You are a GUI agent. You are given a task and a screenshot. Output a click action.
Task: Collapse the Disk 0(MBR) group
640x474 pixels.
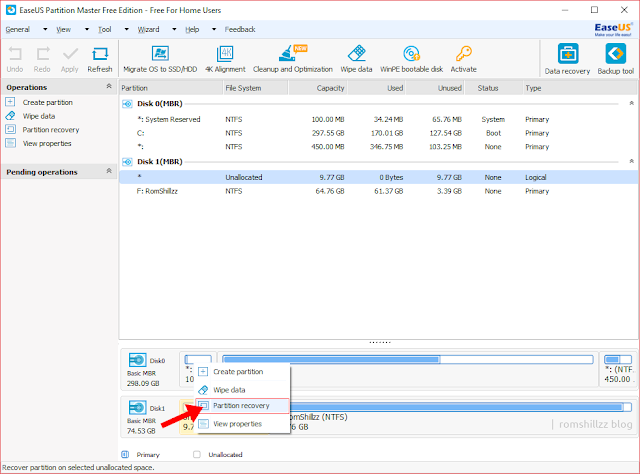click(x=631, y=103)
